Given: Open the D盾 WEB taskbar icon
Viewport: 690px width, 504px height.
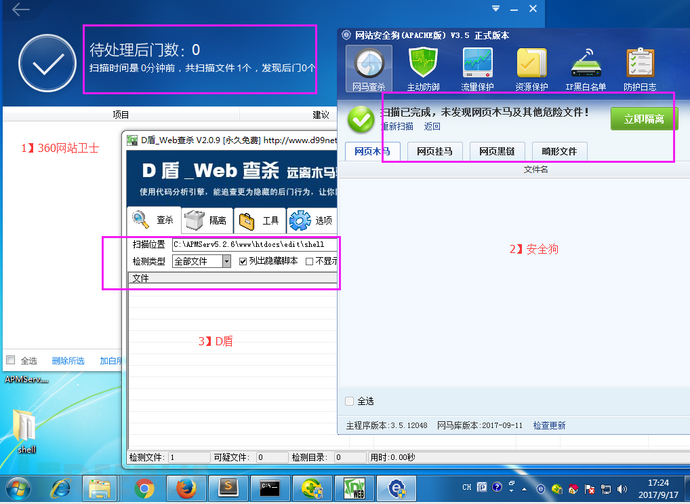Looking at the screenshot, I should (354, 489).
